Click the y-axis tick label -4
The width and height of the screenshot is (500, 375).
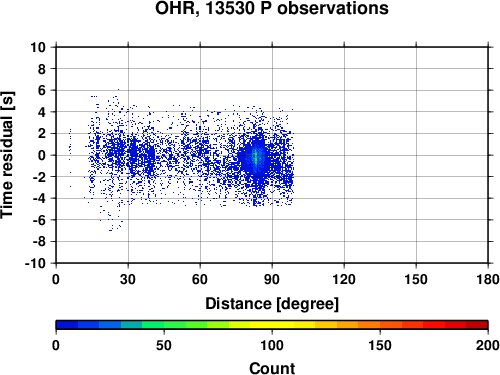pos(39,198)
